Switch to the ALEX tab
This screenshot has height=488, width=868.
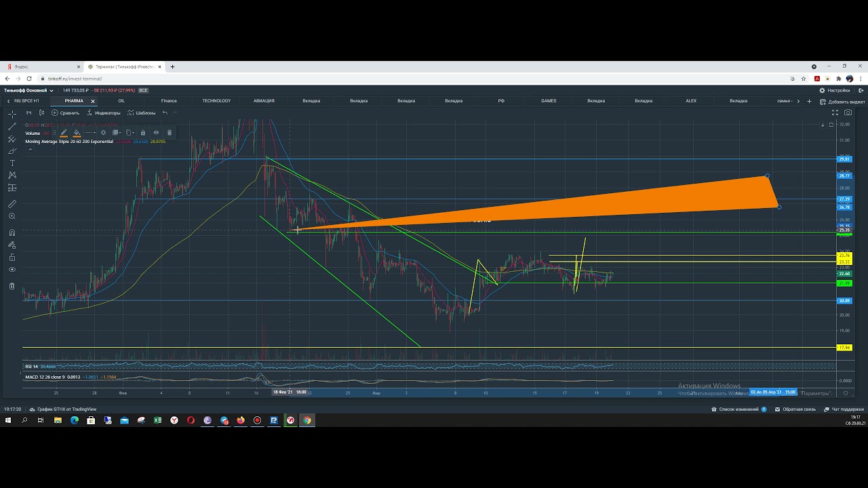tap(691, 101)
